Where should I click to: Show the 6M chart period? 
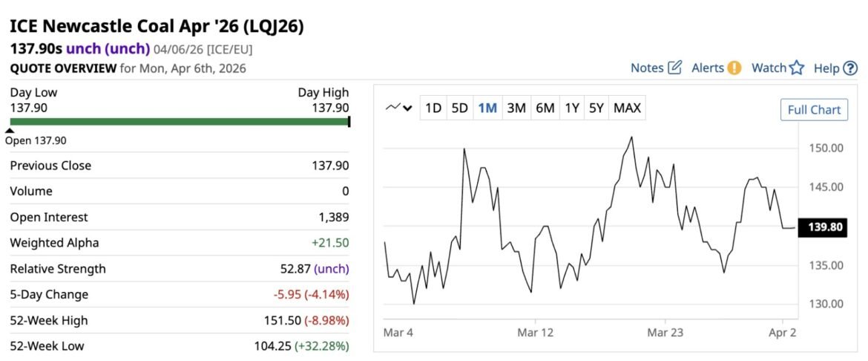click(545, 108)
